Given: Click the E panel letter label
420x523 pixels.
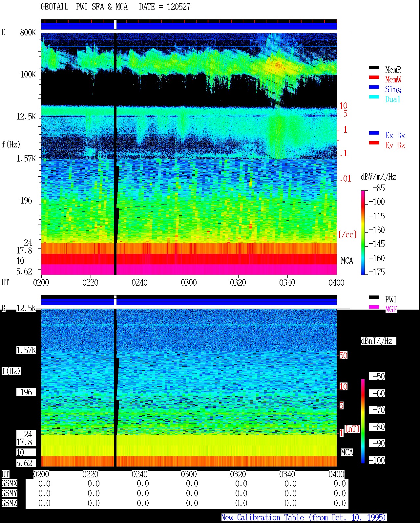Looking at the screenshot, I should point(3,32).
